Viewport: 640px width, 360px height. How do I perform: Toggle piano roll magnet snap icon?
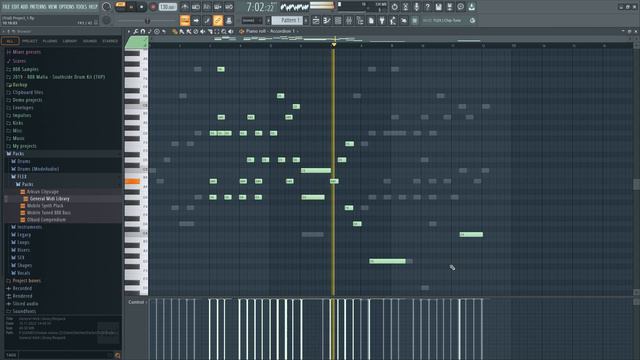[x=142, y=31]
